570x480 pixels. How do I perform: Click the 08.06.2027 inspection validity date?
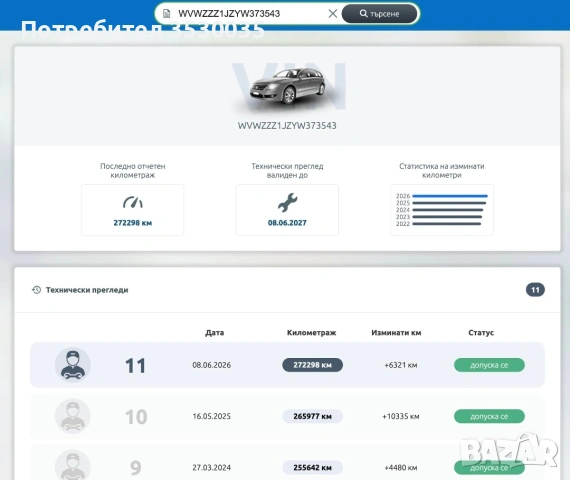(287, 223)
